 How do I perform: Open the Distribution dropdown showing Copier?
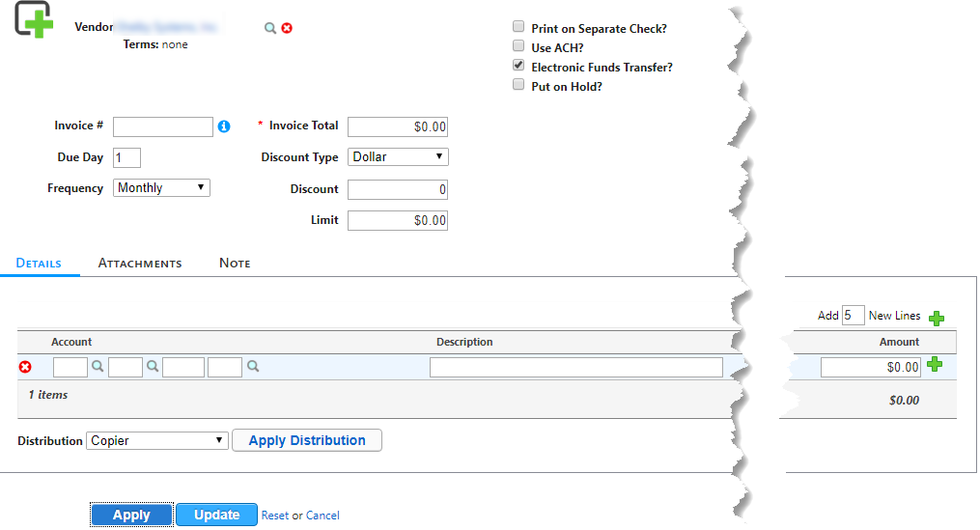tap(157, 440)
